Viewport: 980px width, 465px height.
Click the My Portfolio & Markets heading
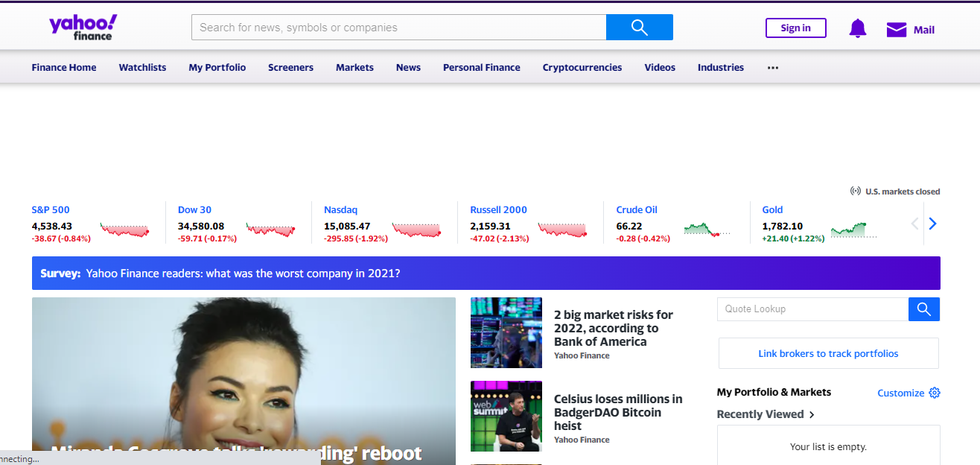[x=774, y=392]
